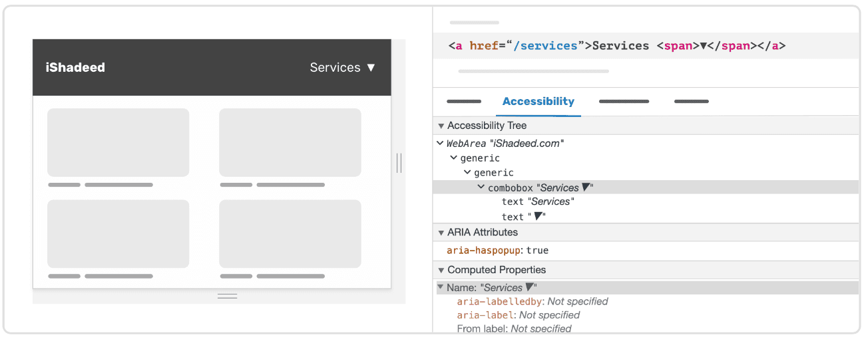Image resolution: width=868 pixels, height=339 pixels.
Task: Expand the Name "Services" computed property
Action: coord(441,288)
